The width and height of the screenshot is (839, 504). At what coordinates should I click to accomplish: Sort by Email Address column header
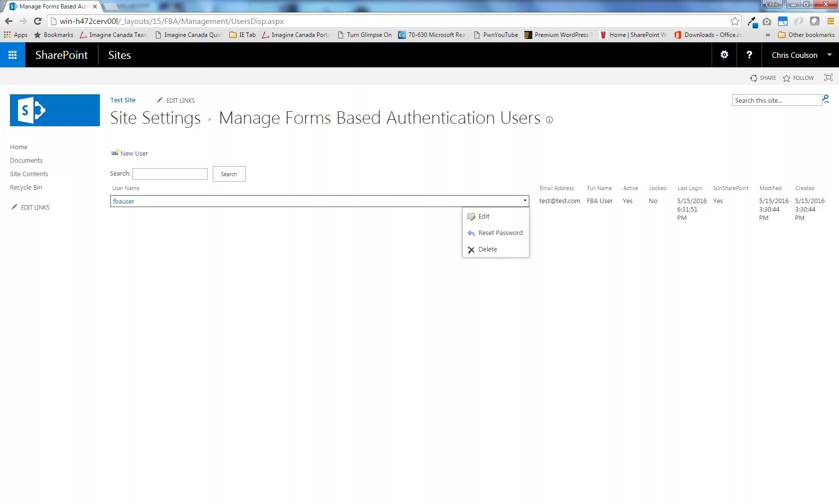[x=557, y=188]
